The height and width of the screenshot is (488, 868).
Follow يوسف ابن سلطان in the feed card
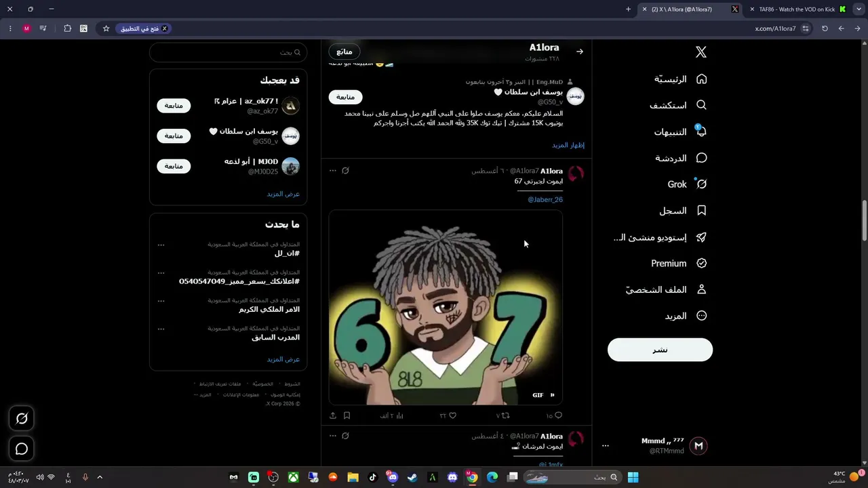tap(346, 97)
